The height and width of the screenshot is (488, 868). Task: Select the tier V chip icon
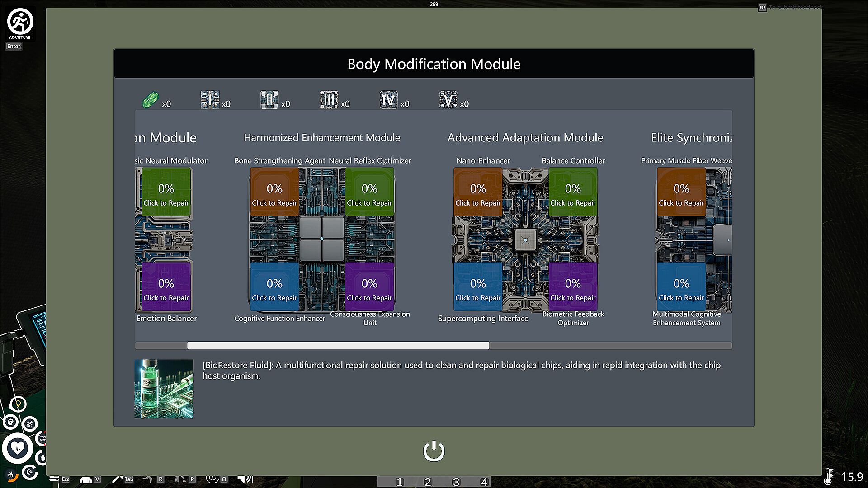448,100
